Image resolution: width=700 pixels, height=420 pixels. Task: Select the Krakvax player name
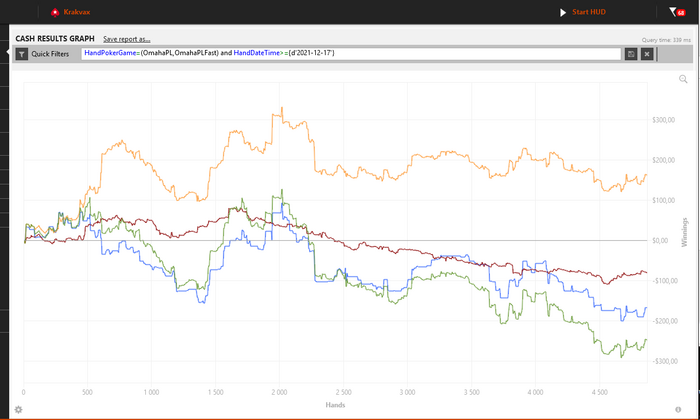77,12
